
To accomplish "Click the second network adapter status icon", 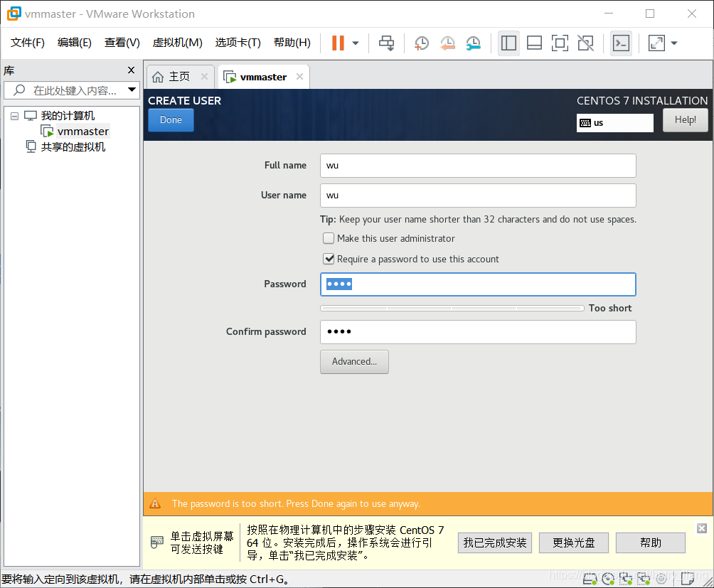I will 644,579.
